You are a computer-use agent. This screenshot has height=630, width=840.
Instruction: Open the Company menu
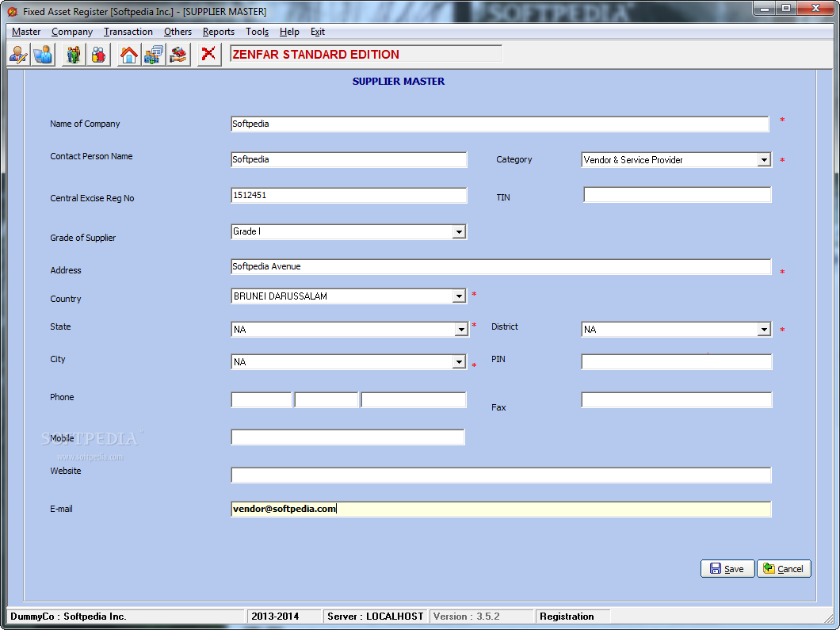[x=72, y=32]
